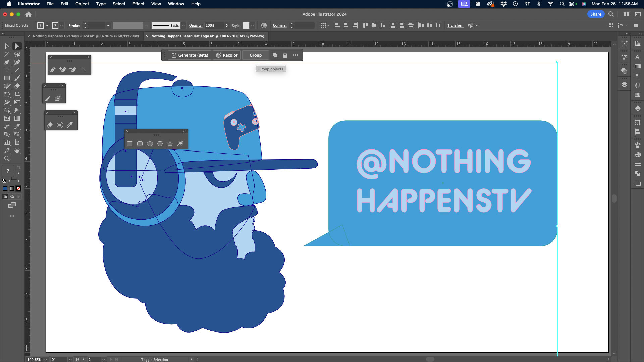Open Recolor Artwork globe icon in control bar

[x=264, y=25]
